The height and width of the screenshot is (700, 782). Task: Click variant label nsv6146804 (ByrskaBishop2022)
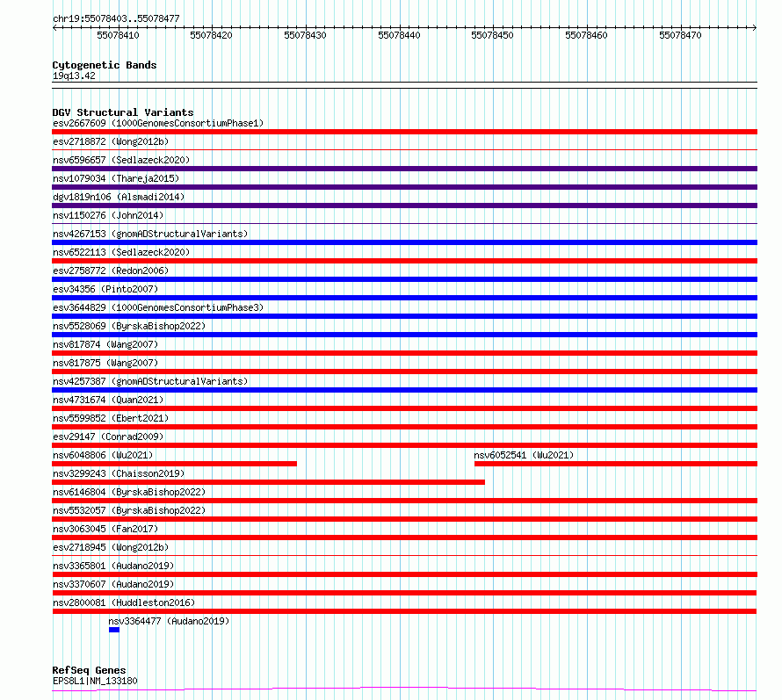point(129,492)
